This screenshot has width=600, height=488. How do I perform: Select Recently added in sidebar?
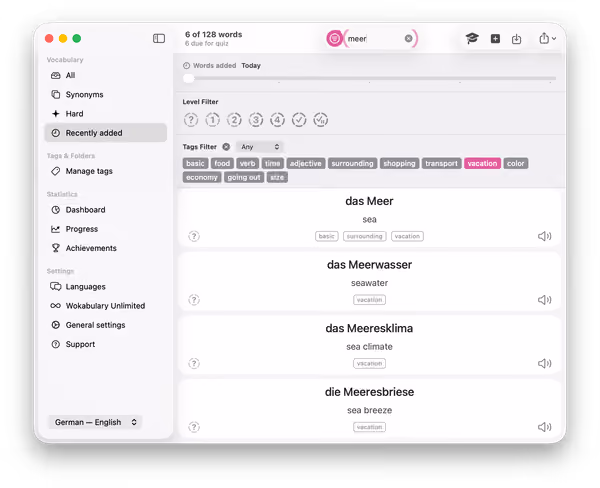[105, 133]
